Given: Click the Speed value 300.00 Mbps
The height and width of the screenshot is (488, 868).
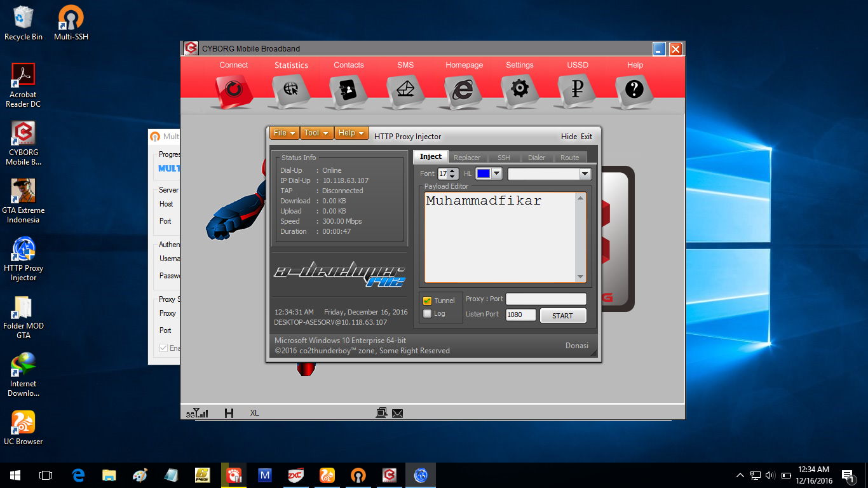Looking at the screenshot, I should pos(342,221).
